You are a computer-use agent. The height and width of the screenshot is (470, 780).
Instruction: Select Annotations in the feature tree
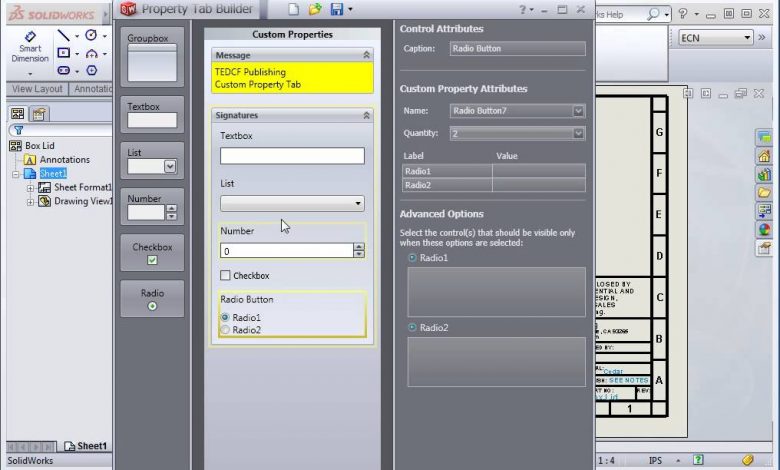click(65, 160)
